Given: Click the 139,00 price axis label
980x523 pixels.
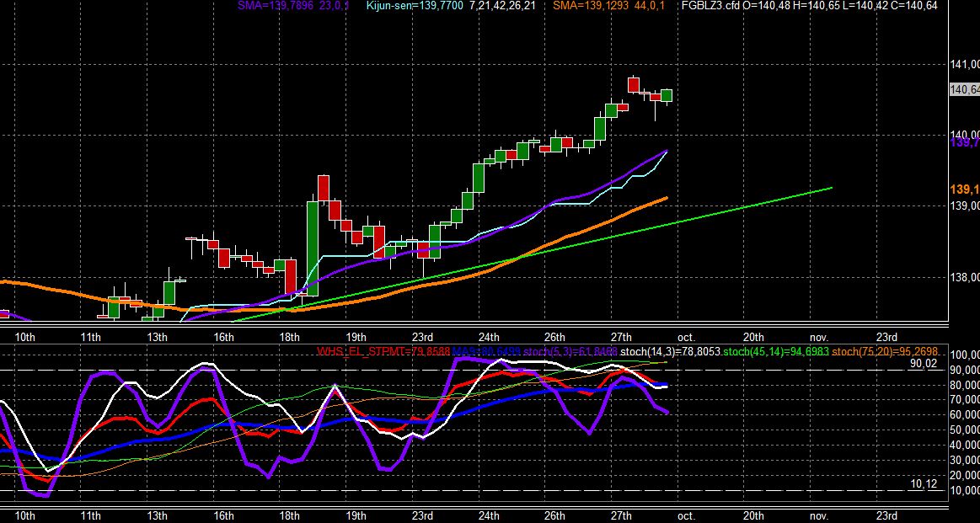Looking at the screenshot, I should click(964, 206).
